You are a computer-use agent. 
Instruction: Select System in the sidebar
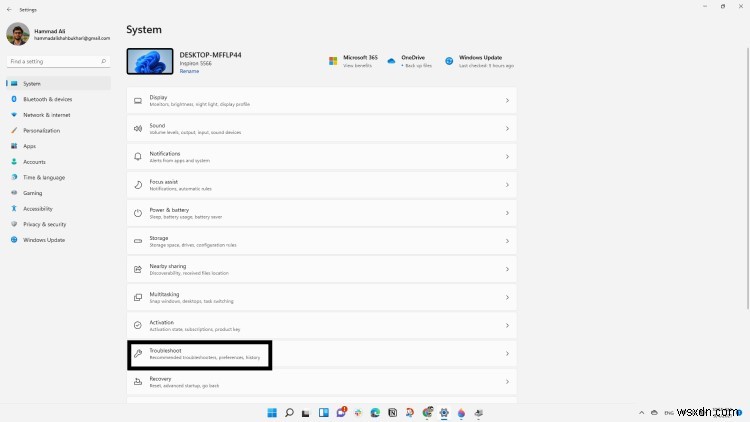tap(58, 84)
